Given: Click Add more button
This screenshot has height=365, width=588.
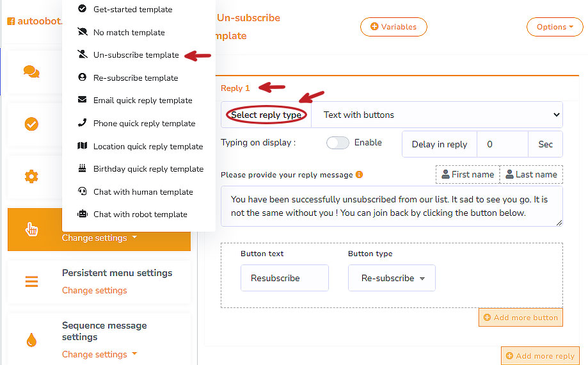Looking at the screenshot, I should pos(520,318).
